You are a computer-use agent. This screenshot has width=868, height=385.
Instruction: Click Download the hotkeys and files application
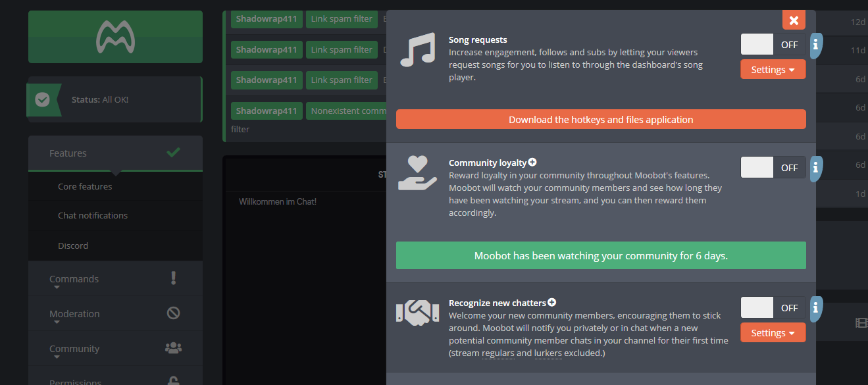600,120
